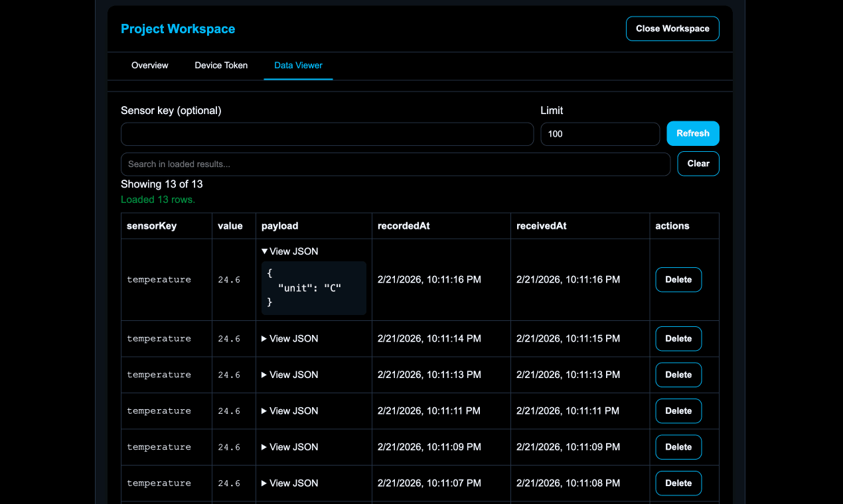Delete the reading received at 10:11:09 PM
The image size is (843, 504).
(678, 447)
